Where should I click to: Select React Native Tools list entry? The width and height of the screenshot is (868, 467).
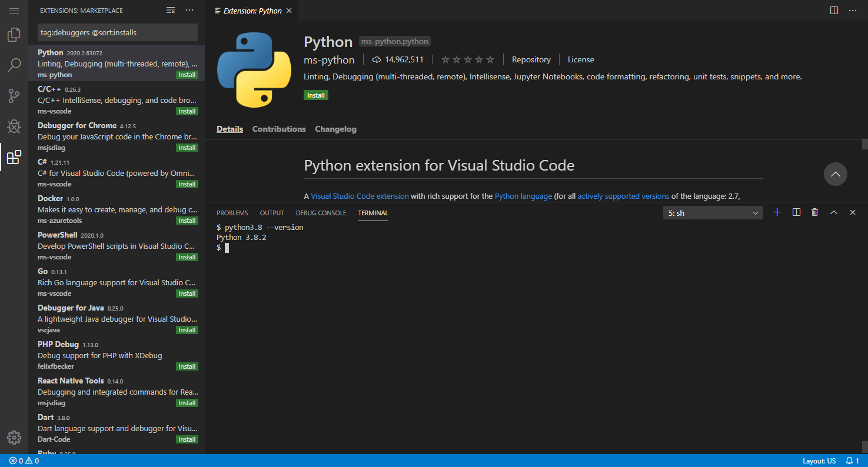click(117, 391)
